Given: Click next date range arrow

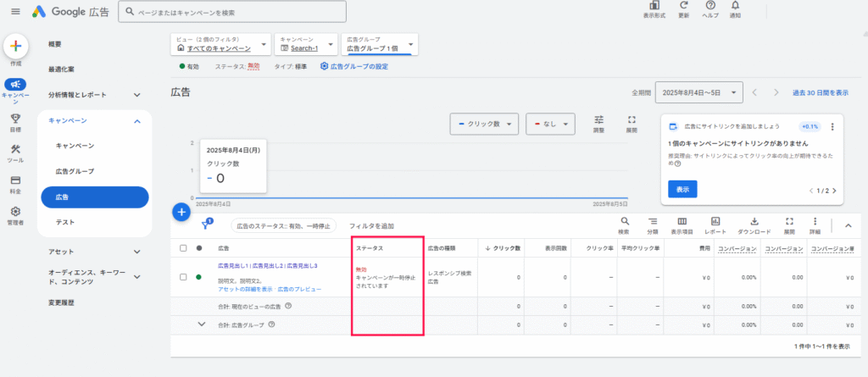Looking at the screenshot, I should (x=776, y=93).
